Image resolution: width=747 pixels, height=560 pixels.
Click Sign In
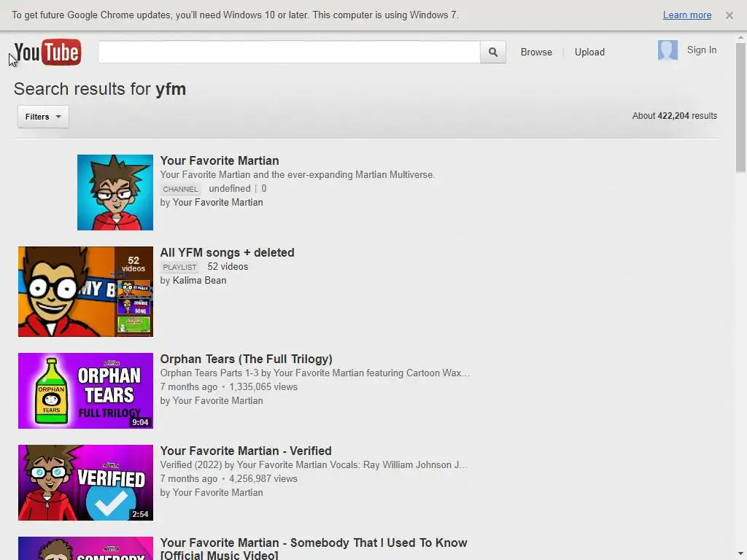click(701, 50)
